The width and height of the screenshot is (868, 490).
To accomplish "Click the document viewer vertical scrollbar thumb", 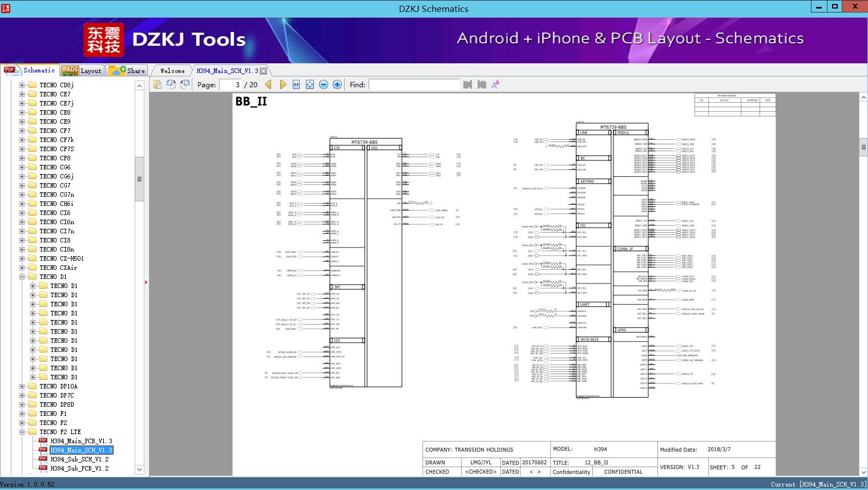I will point(863,147).
